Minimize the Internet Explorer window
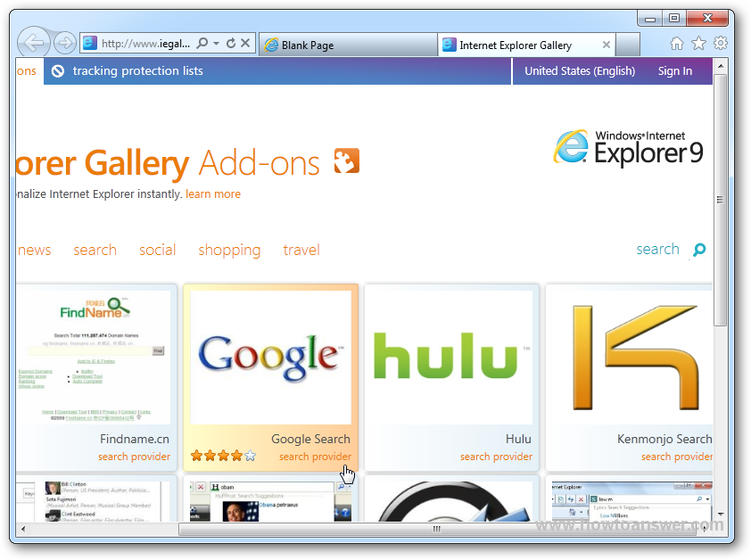Image resolution: width=751 pixels, height=560 pixels. [x=650, y=19]
